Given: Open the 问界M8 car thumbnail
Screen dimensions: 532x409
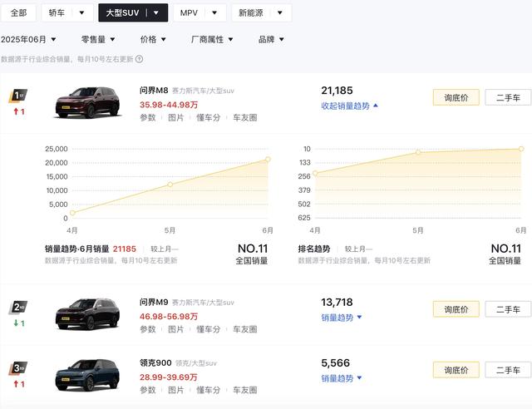Looking at the screenshot, I should coord(87,102).
